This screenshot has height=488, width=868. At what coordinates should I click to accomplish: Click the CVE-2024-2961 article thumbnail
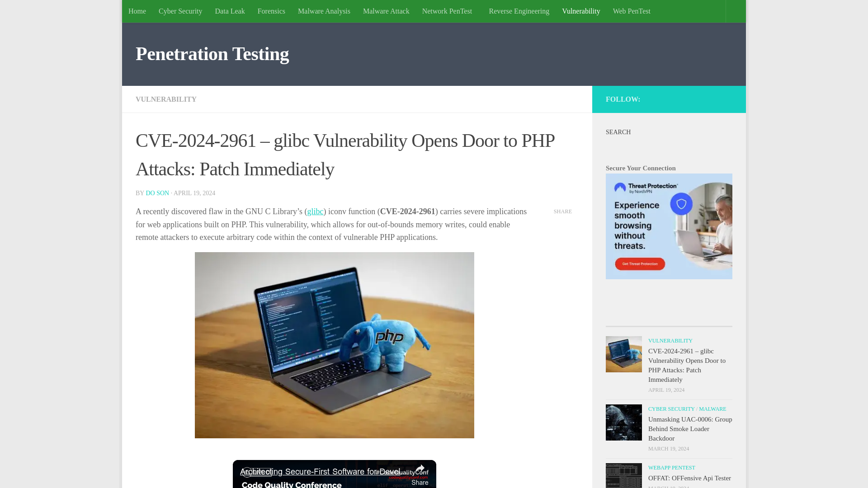(623, 354)
